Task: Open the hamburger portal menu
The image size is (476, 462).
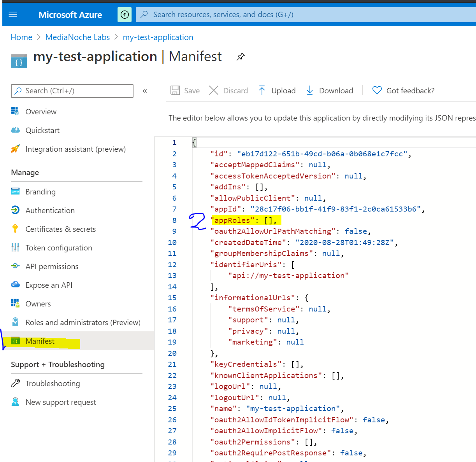Action: [13, 15]
